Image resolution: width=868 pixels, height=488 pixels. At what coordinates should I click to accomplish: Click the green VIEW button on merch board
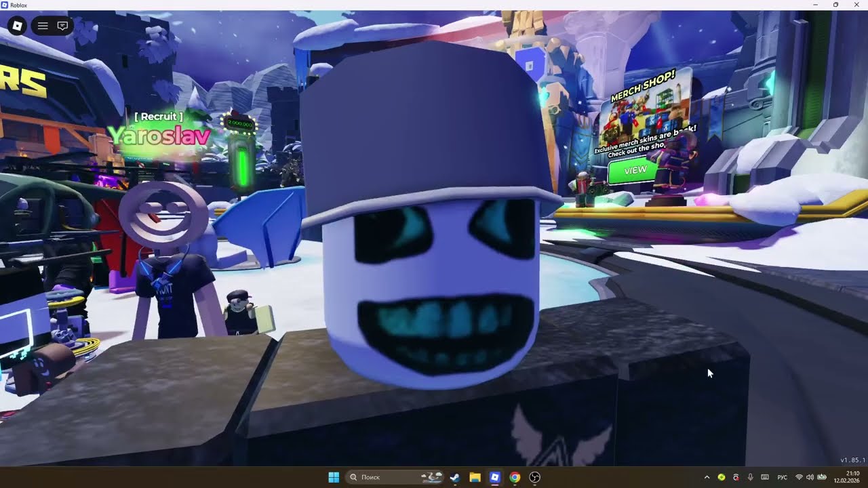click(635, 171)
